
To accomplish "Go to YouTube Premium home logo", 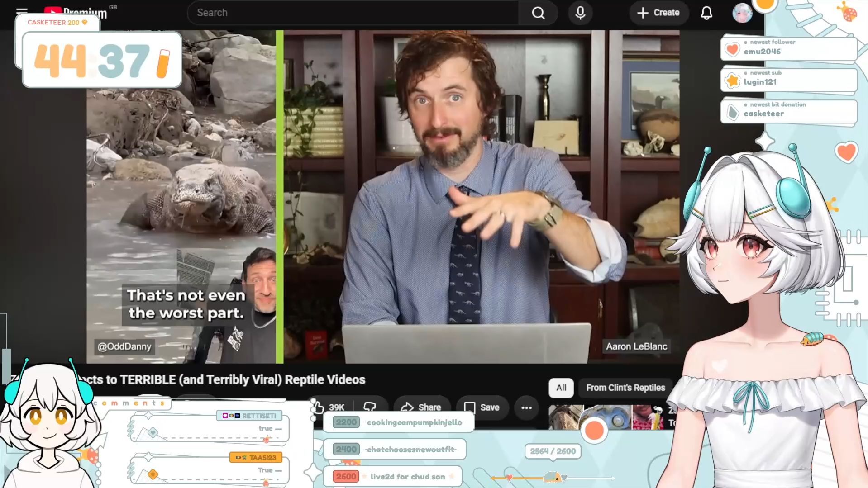I will click(x=76, y=13).
